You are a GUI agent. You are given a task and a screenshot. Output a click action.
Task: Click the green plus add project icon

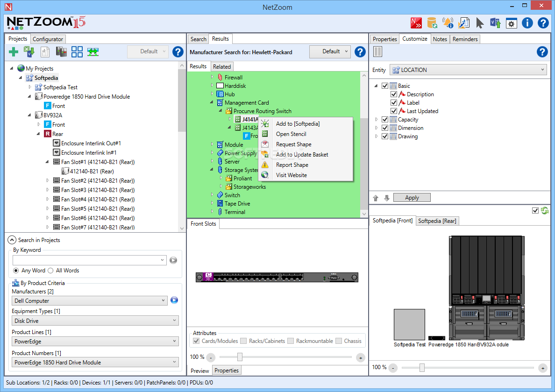click(x=14, y=52)
